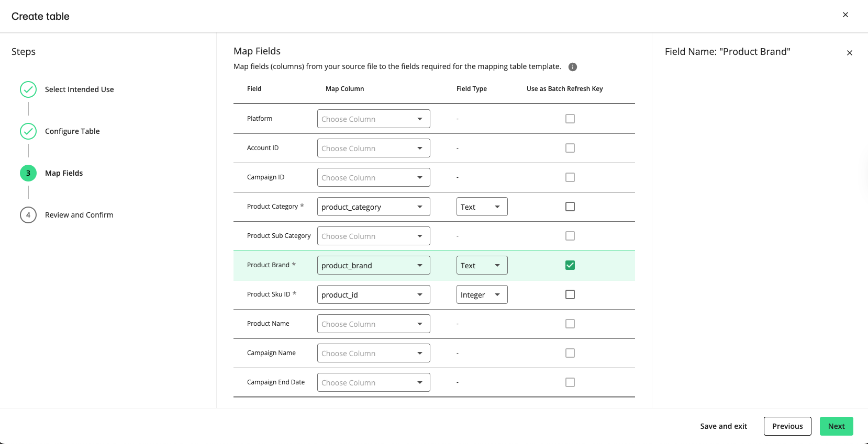Click the step 4 Review and Confirm circle

28,215
